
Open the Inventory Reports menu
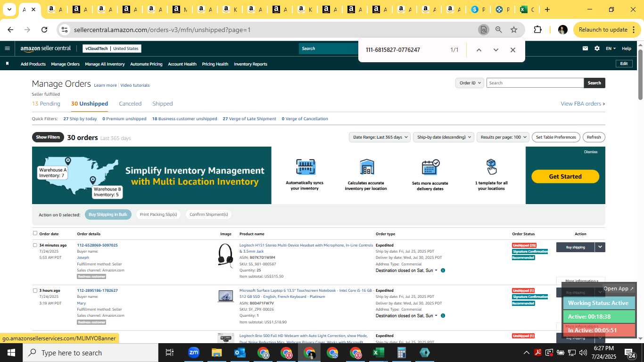pyautogui.click(x=250, y=64)
